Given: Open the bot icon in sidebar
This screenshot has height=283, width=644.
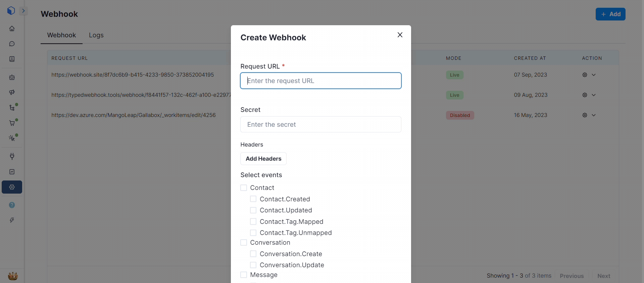Looking at the screenshot, I should coord(12,77).
